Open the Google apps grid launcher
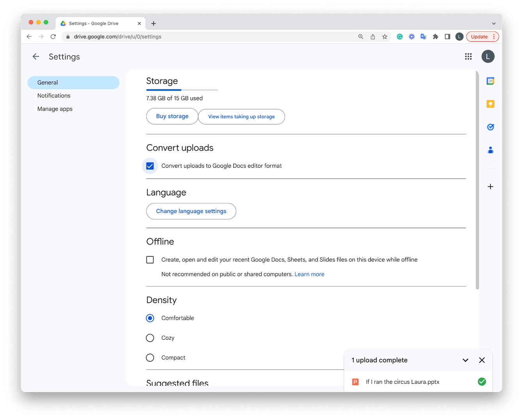The height and width of the screenshot is (420, 523). [x=468, y=57]
